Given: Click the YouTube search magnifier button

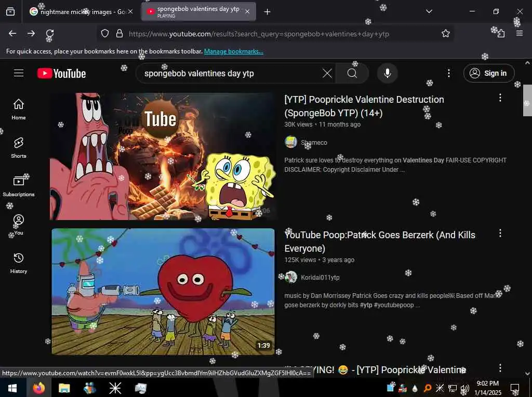Looking at the screenshot, I should coord(352,73).
